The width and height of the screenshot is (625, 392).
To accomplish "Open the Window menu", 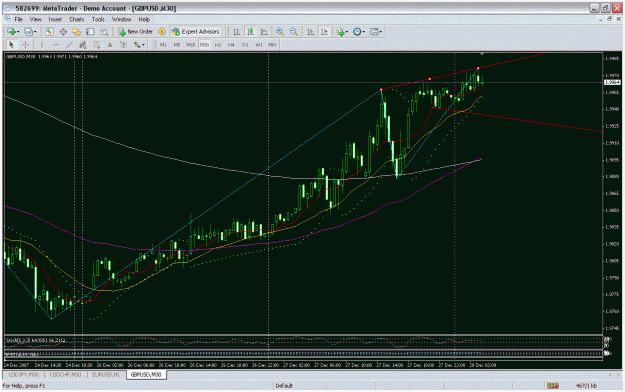I will [x=121, y=19].
